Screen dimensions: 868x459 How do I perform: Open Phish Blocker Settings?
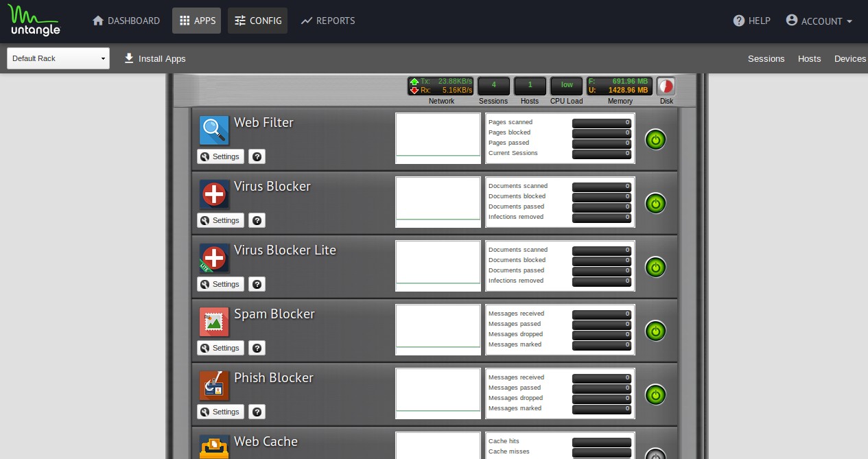220,412
